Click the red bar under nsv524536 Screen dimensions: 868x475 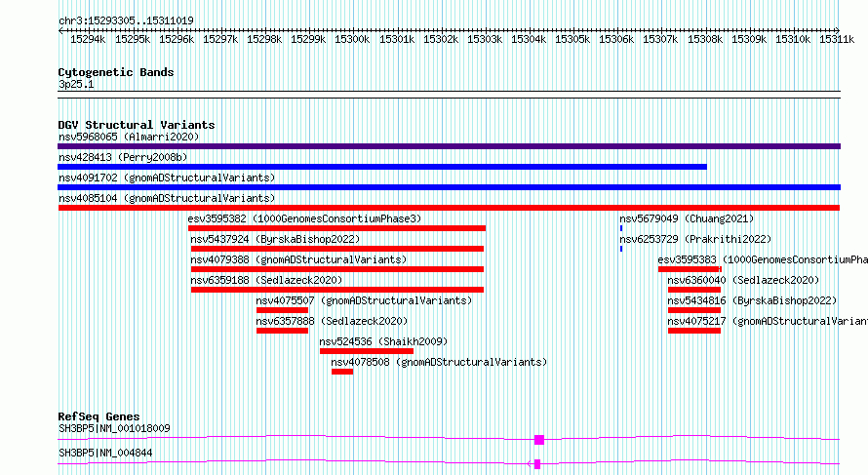tap(367, 351)
